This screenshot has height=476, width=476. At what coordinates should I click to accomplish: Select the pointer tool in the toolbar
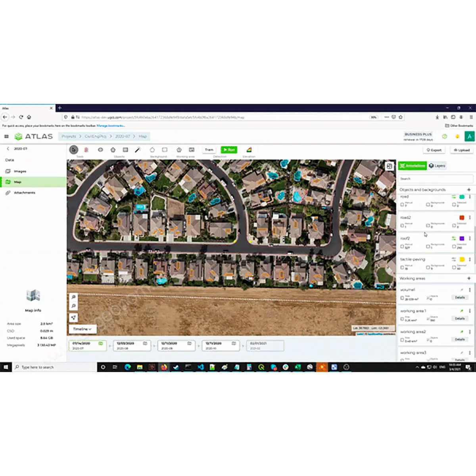pyautogui.click(x=73, y=150)
